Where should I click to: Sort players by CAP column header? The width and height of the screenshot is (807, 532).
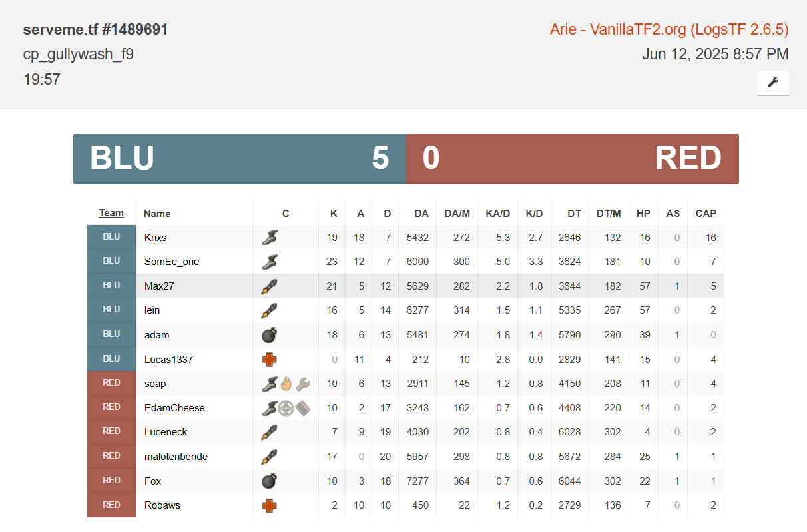point(706,214)
